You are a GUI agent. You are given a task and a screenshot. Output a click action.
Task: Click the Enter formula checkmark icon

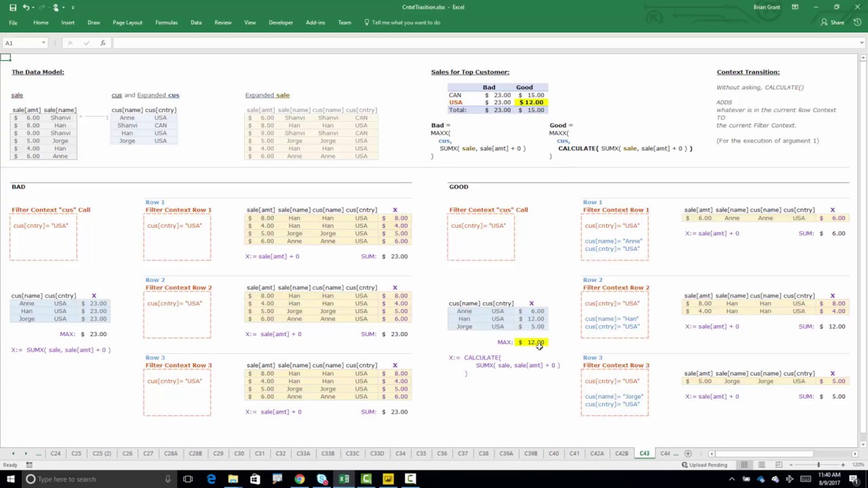pyautogui.click(x=86, y=43)
